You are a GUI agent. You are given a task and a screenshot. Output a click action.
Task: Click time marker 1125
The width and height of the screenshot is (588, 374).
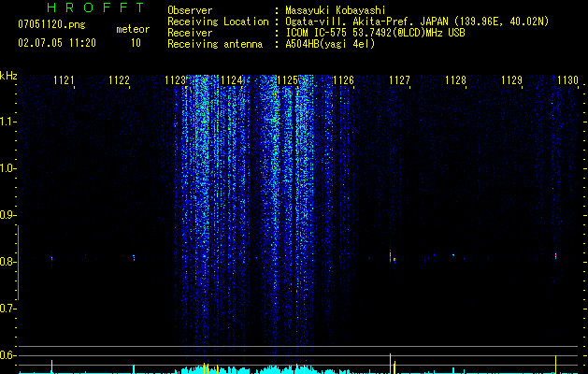coord(287,80)
